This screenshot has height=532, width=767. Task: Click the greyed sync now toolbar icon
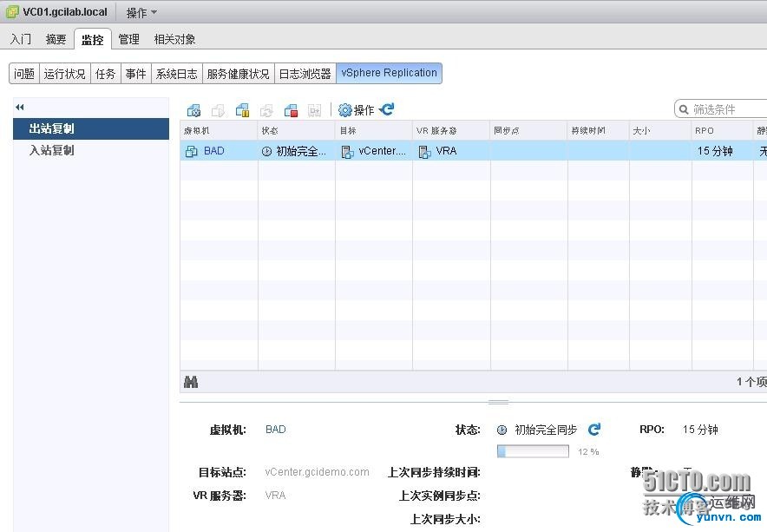(266, 110)
